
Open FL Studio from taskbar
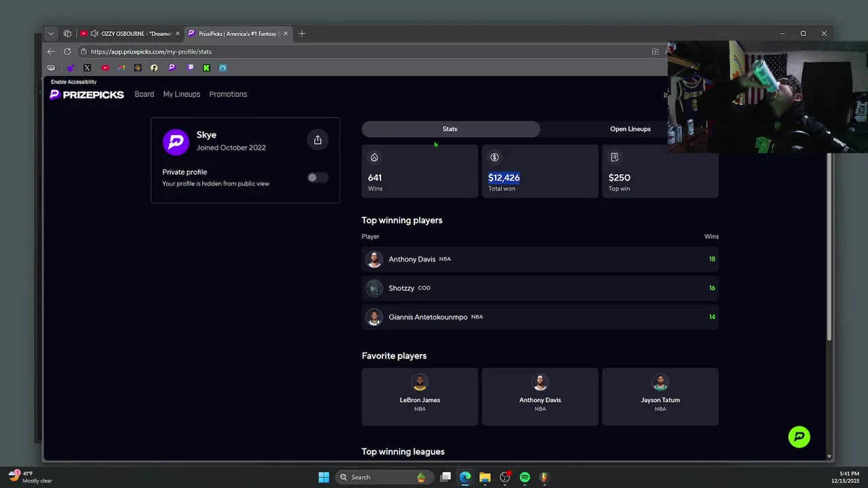coord(545,477)
